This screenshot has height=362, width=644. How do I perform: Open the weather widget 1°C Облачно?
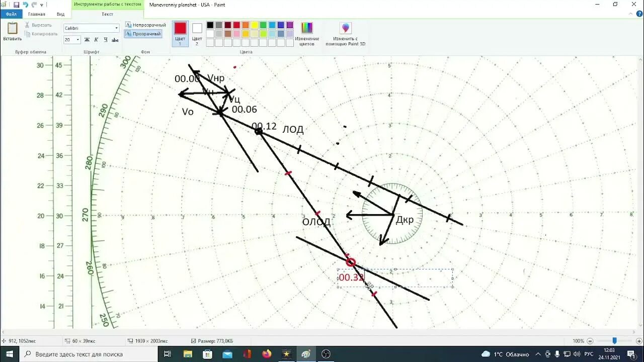pos(506,354)
